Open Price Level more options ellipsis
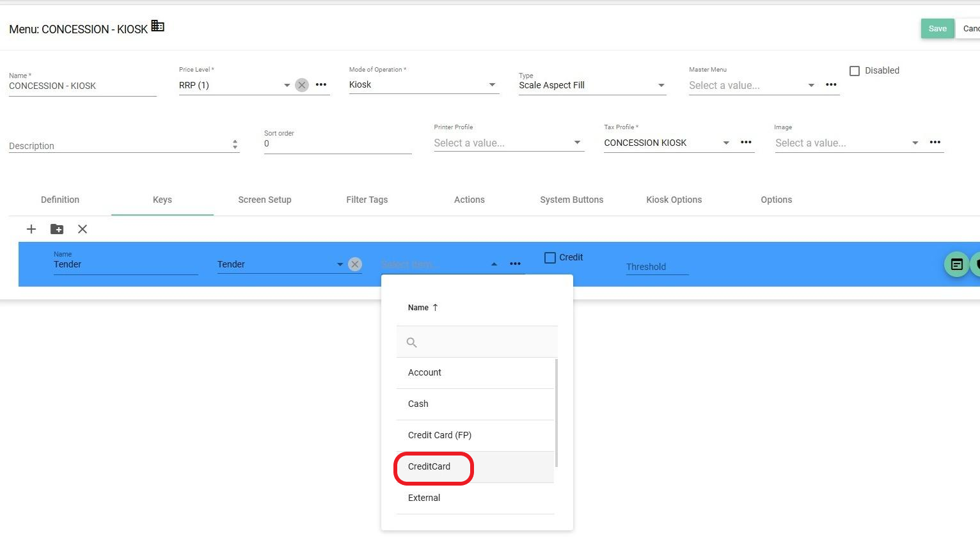Screen dimensions: 980x547 321,85
